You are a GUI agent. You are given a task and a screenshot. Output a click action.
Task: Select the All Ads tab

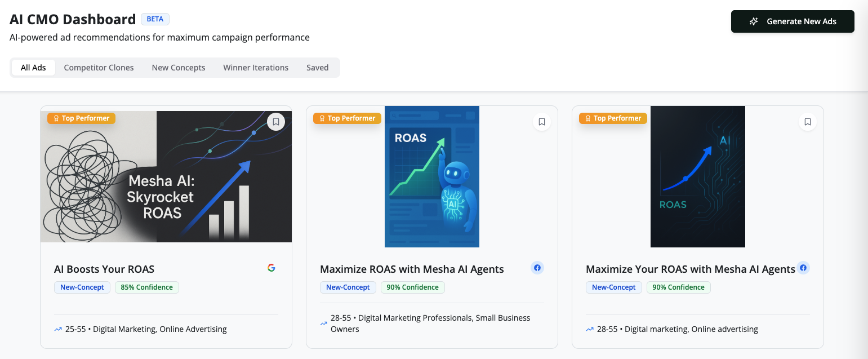click(x=33, y=67)
